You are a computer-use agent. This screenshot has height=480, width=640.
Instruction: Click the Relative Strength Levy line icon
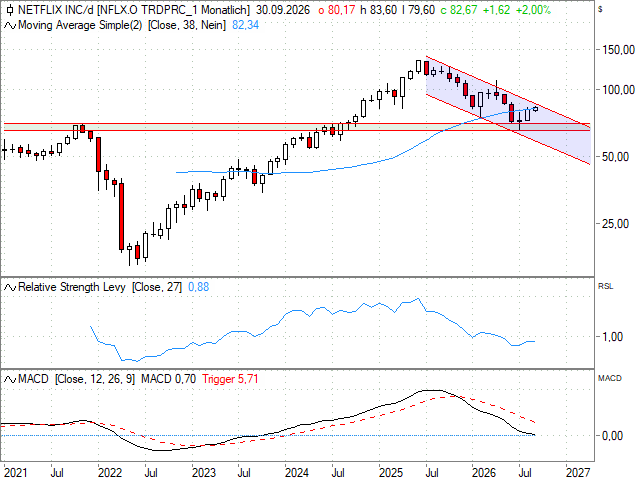click(x=10, y=287)
